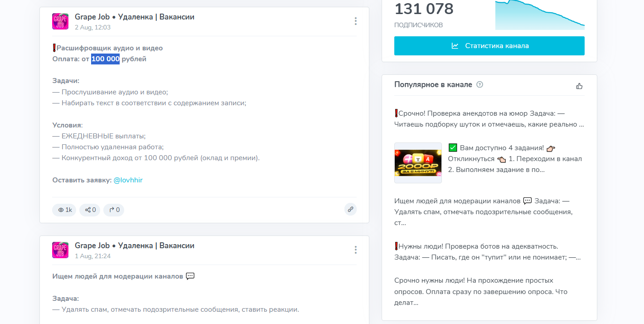Click the views counter showing 1k
The height and width of the screenshot is (324, 644).
[x=64, y=210]
